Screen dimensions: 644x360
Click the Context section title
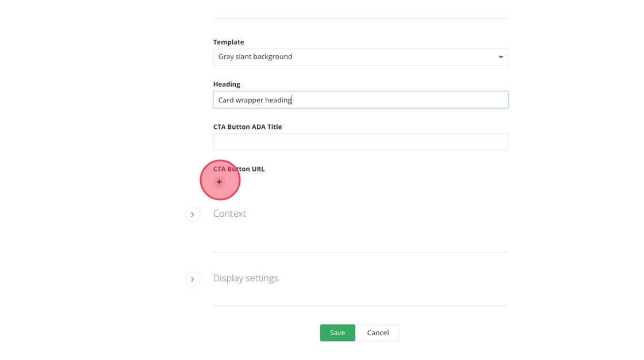(229, 213)
